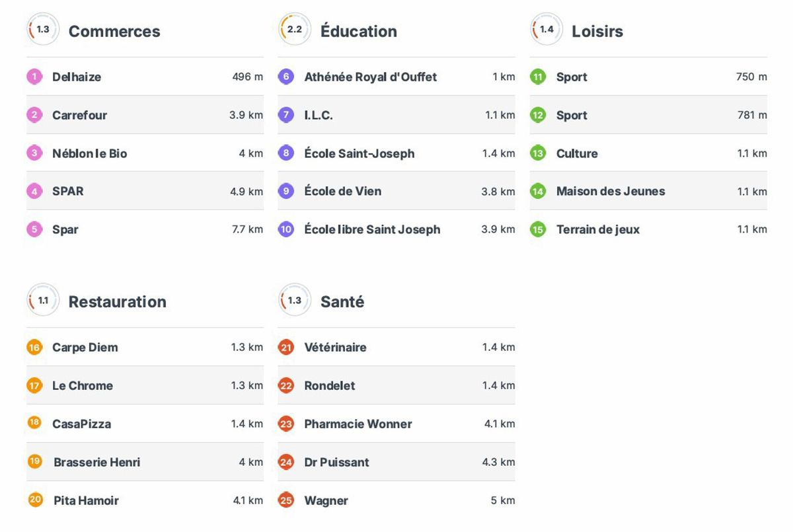The height and width of the screenshot is (532, 793).
Task: Select the Brasserie Henri restaurant listing
Action: coord(97,462)
